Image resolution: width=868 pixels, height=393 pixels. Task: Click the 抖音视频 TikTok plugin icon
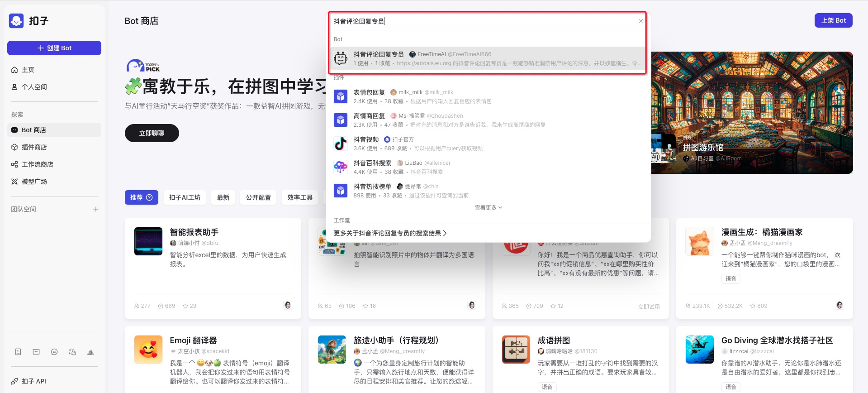(341, 144)
